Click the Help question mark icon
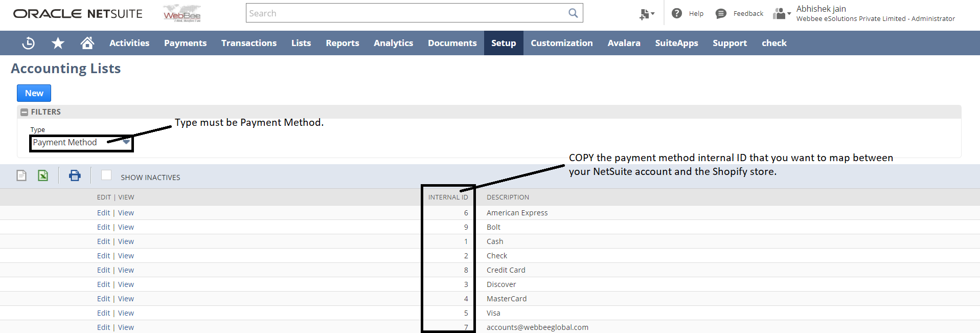Screen dimensions: 980x333 [677, 13]
